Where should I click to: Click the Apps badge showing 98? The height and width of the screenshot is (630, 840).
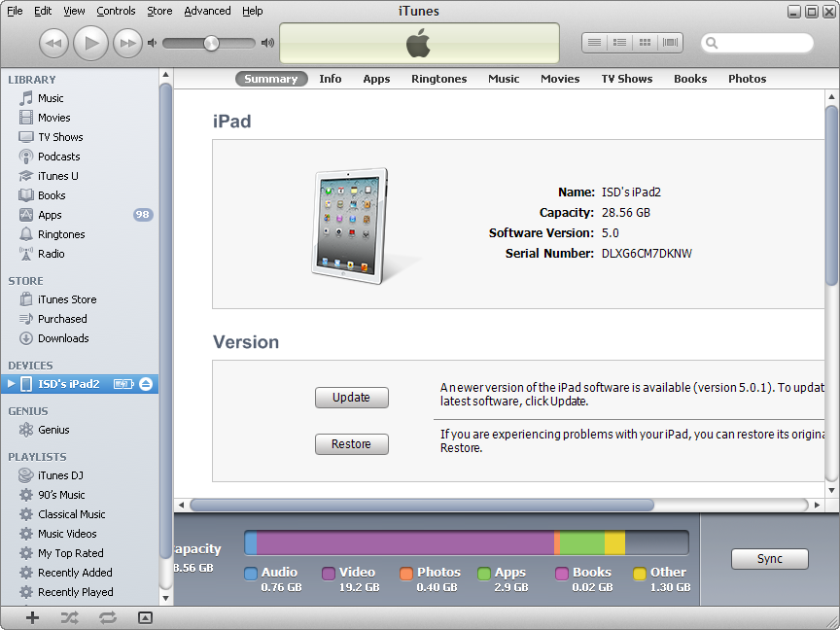[x=143, y=215]
